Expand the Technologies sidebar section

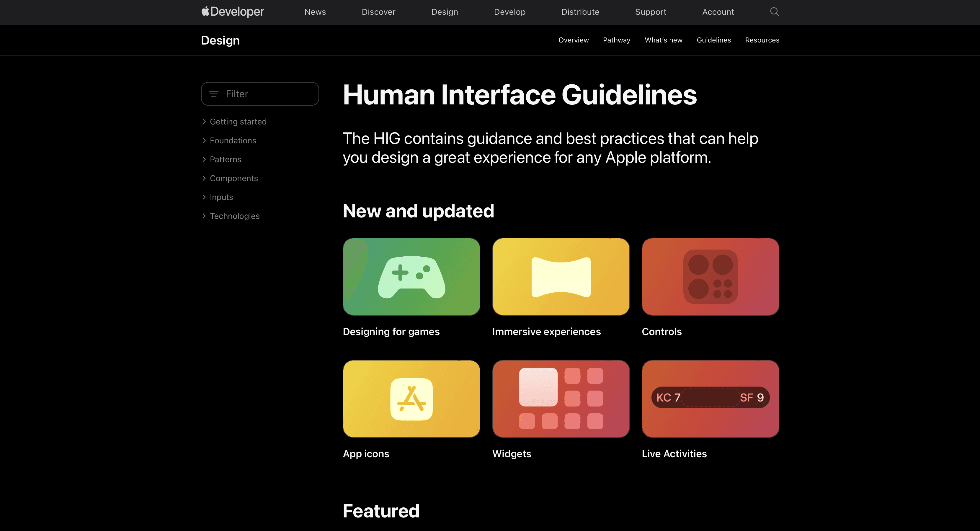point(234,216)
